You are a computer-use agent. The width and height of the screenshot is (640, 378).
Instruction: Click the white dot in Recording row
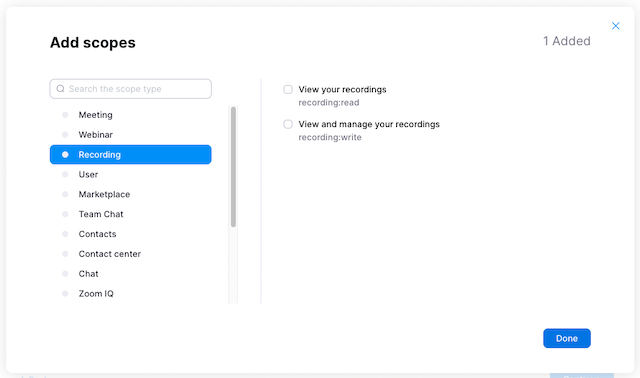click(65, 155)
